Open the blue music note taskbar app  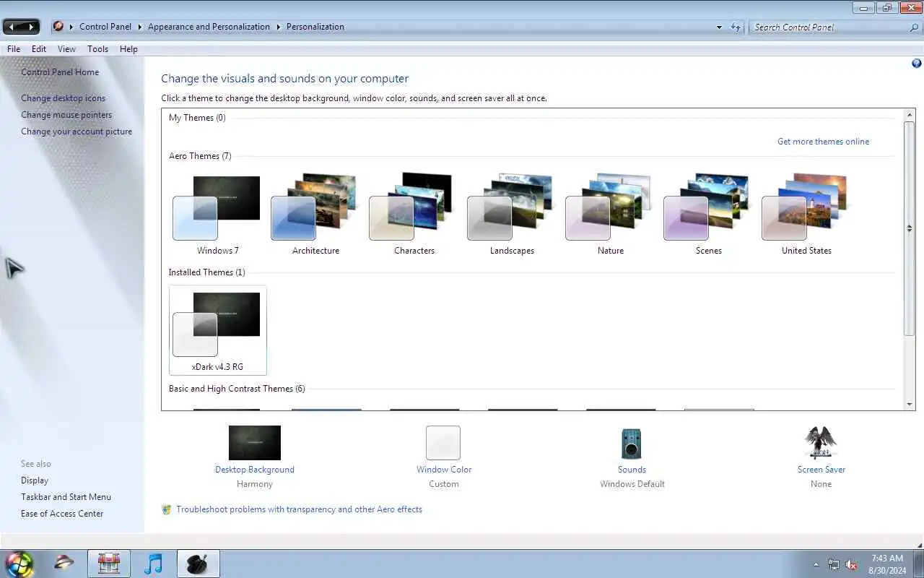tap(153, 564)
